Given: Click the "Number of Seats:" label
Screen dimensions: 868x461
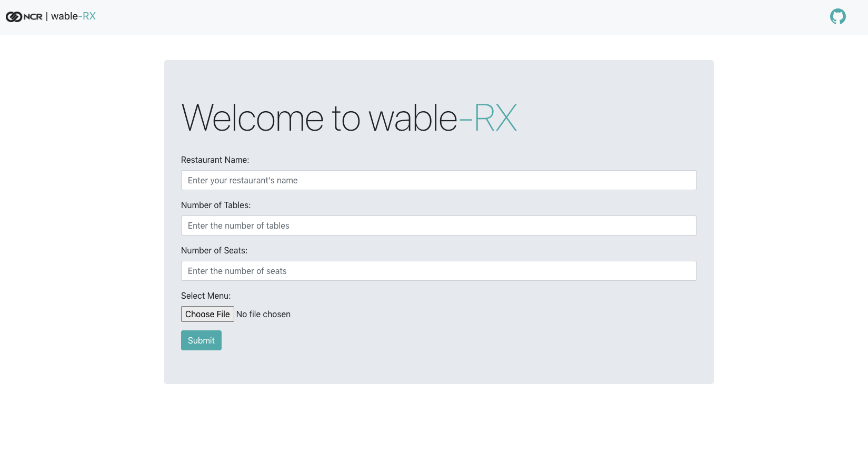Looking at the screenshot, I should point(214,250).
